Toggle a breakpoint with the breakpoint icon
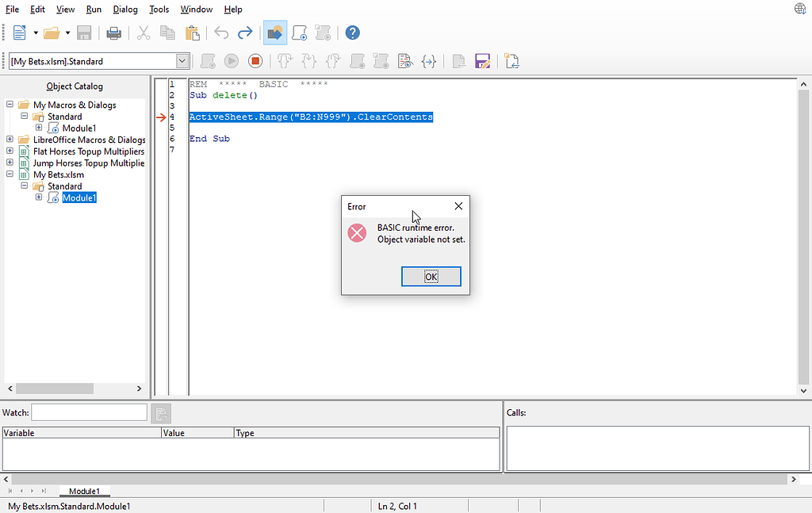812x513 pixels. click(354, 60)
